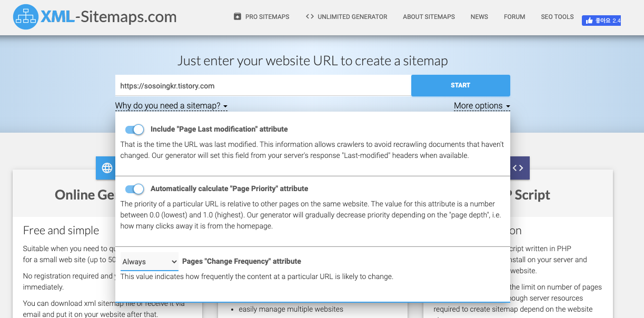Open the NEWS menu item
This screenshot has width=644, height=318.
479,17
